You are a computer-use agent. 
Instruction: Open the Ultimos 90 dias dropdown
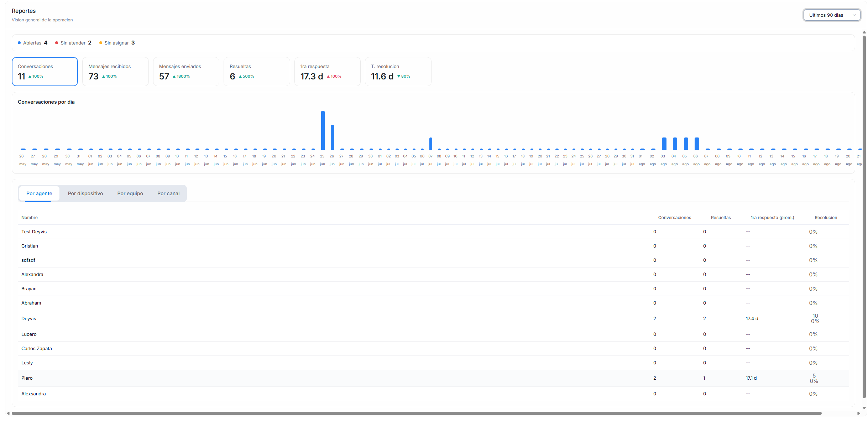[832, 15]
